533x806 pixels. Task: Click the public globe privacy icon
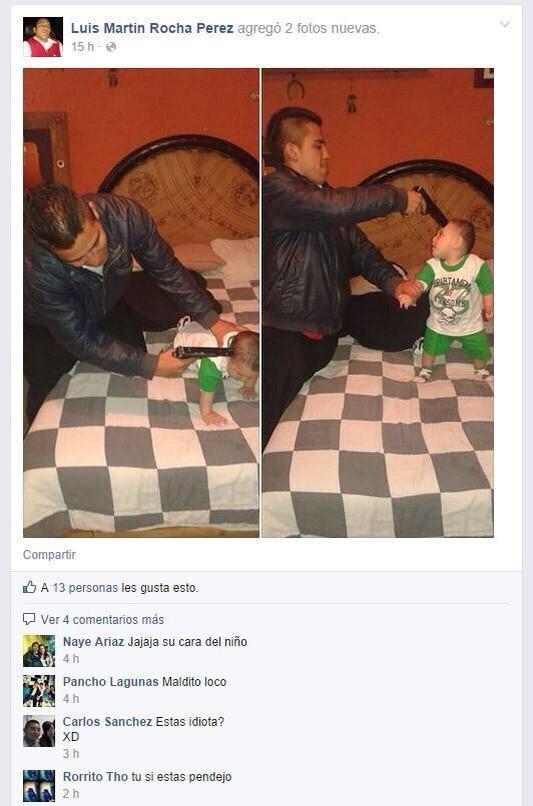111,47
